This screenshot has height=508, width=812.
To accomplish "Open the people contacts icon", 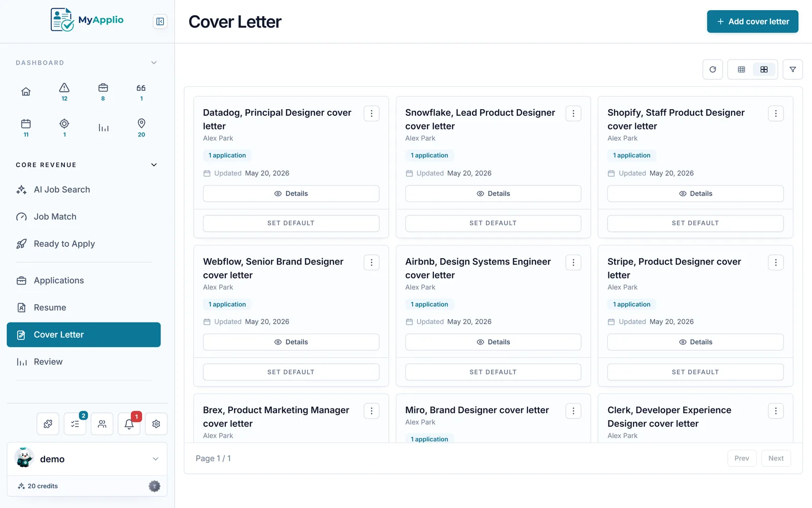I will (102, 424).
